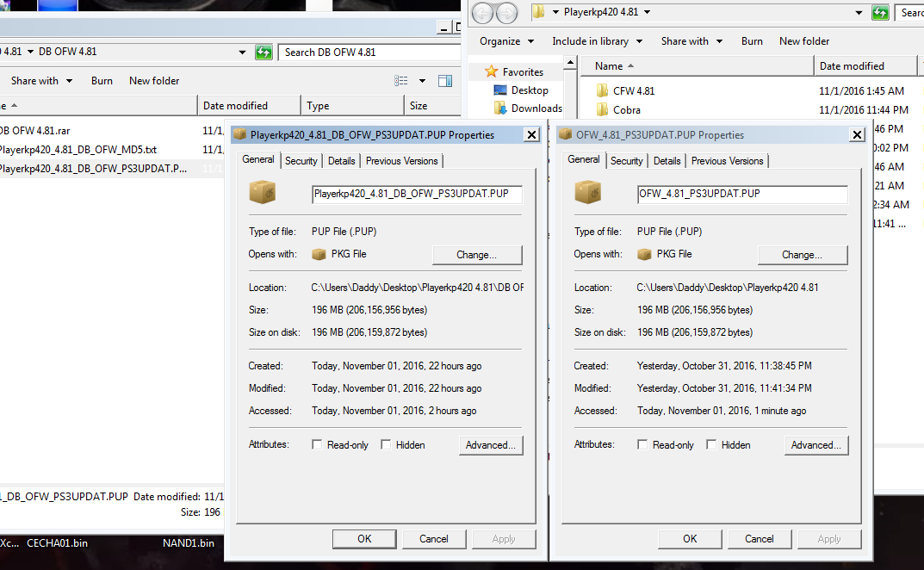Click the Back navigation arrow
The image size is (924, 570).
click(482, 13)
